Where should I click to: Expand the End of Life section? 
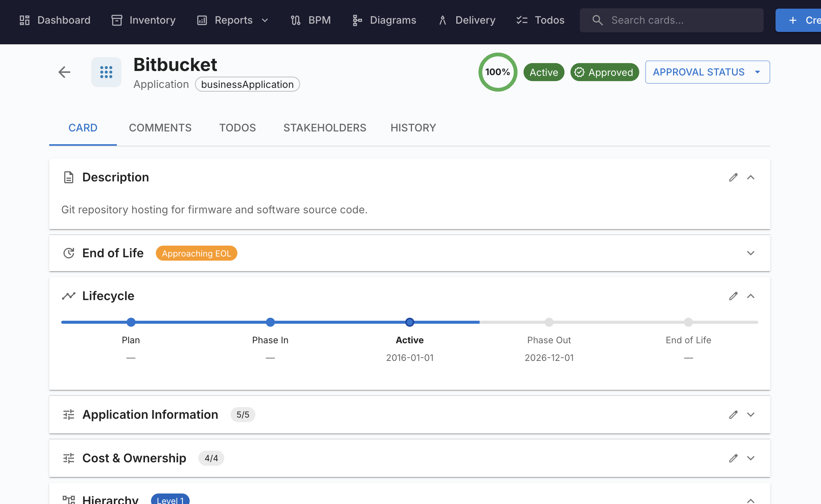point(750,253)
